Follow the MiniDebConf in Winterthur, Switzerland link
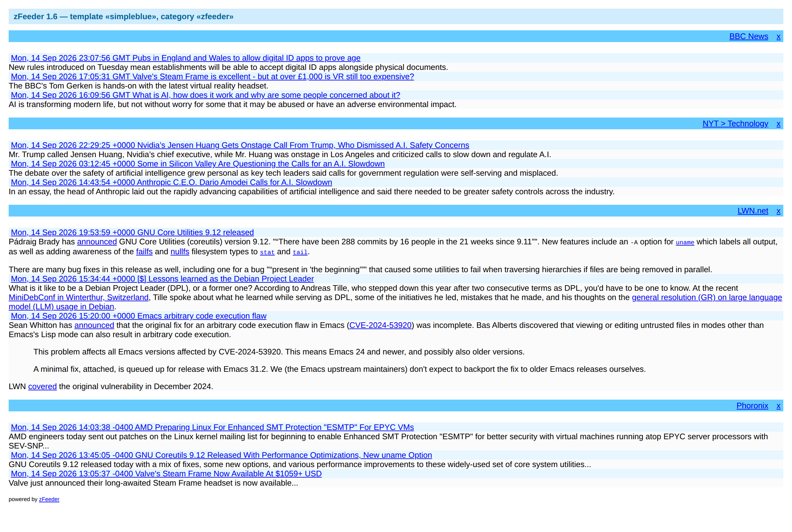This screenshot has height=532, width=792. (x=79, y=298)
